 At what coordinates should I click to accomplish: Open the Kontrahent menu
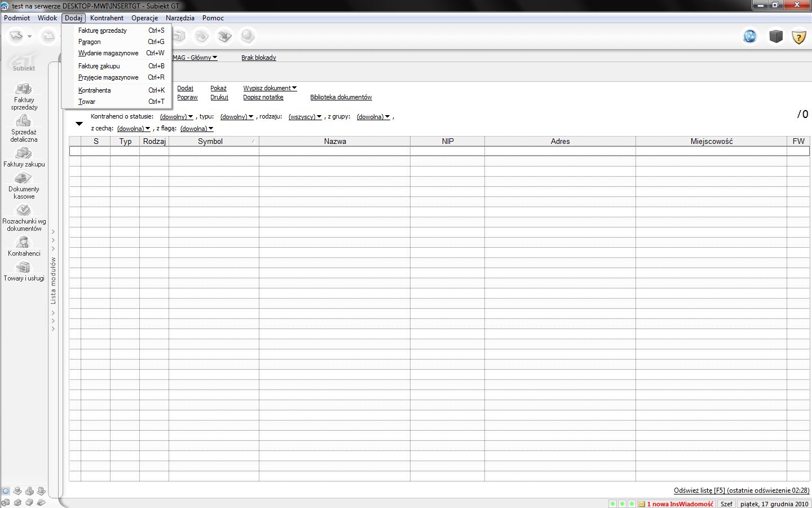tap(107, 18)
